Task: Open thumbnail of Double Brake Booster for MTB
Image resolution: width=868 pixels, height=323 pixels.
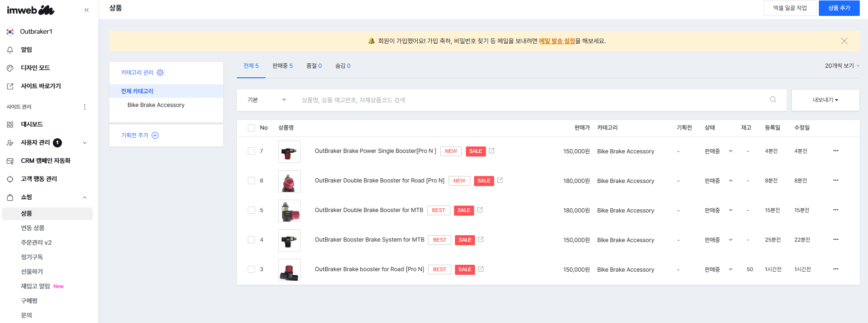Action: 289,211
